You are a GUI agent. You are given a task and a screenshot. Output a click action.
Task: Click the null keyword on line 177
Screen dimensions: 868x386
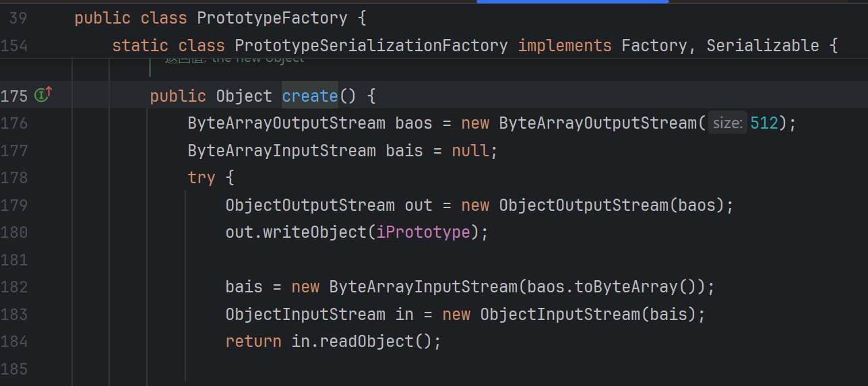pos(470,150)
